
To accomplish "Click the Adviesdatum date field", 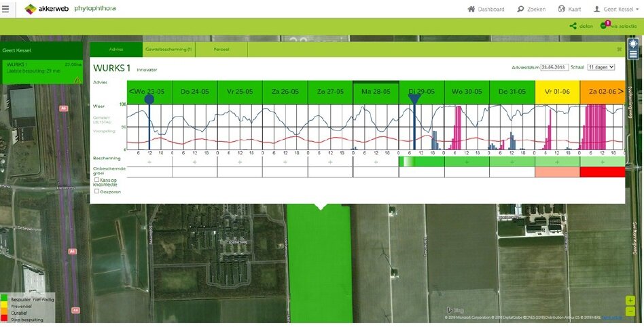I will pyautogui.click(x=554, y=67).
